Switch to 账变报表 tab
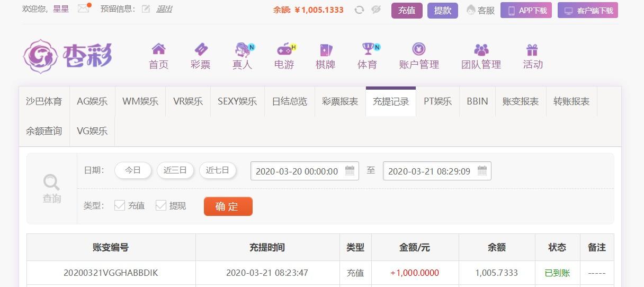Viewport: 644px width, 287px height. tap(521, 101)
